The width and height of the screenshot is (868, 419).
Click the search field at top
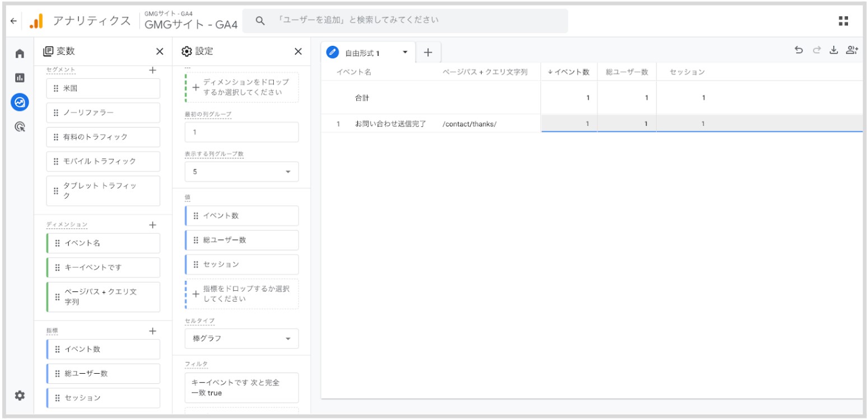(x=405, y=21)
